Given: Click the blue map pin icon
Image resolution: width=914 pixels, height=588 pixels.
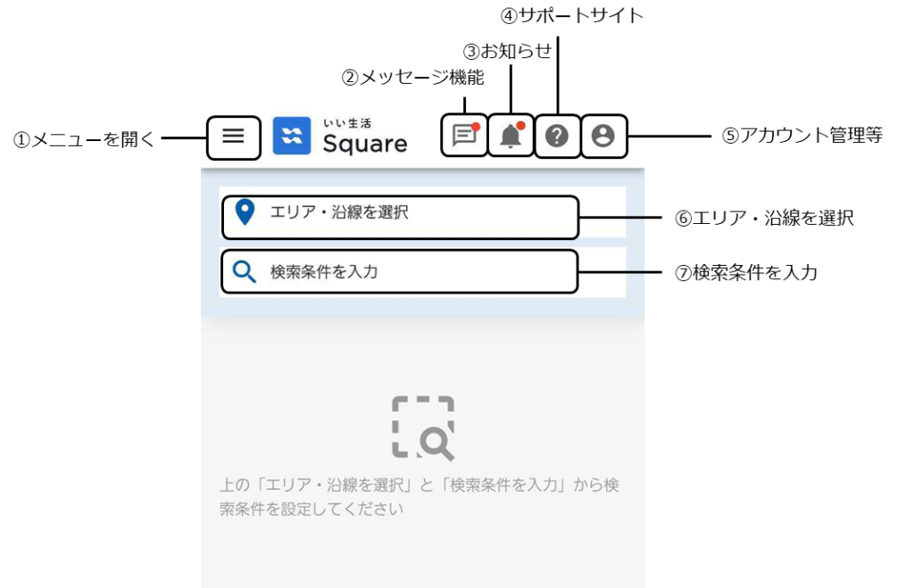Looking at the screenshot, I should [245, 212].
